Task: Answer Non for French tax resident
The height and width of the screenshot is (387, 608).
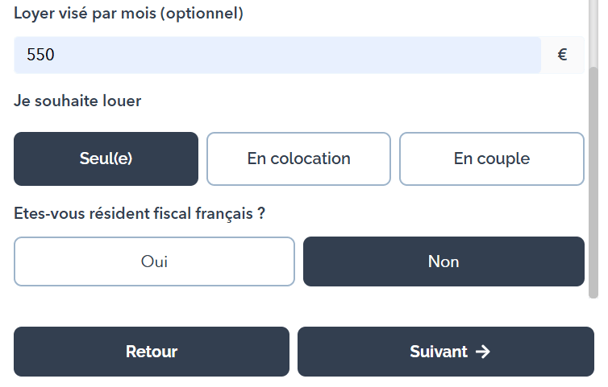Action: coord(444,261)
